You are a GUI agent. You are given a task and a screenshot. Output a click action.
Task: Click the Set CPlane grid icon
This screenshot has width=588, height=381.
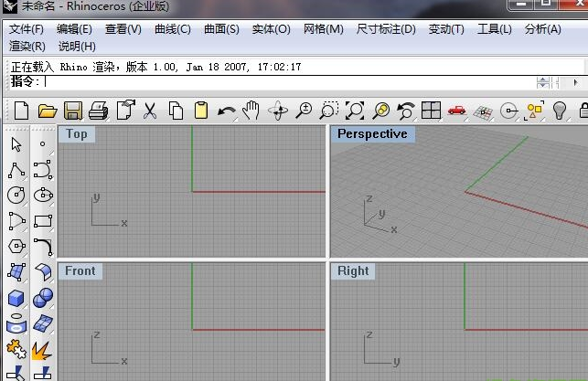[483, 112]
